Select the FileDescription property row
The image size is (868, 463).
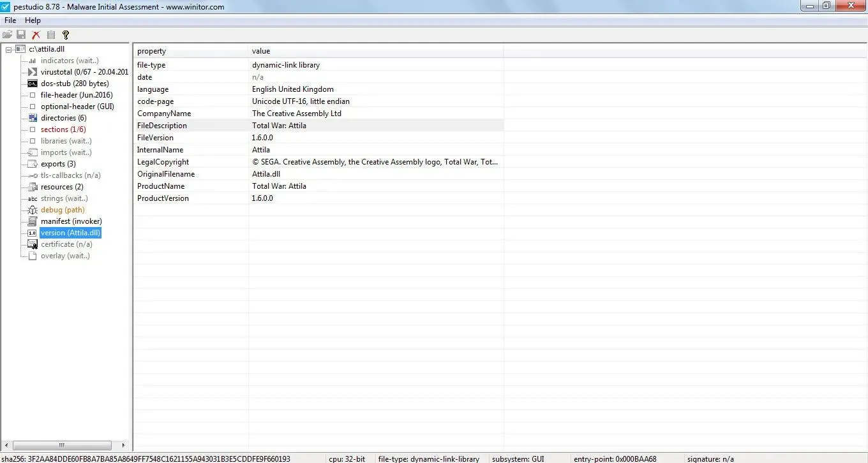point(162,126)
